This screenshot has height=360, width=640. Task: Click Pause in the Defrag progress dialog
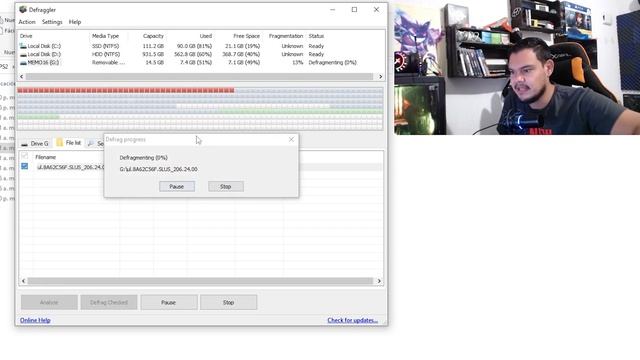point(177,187)
